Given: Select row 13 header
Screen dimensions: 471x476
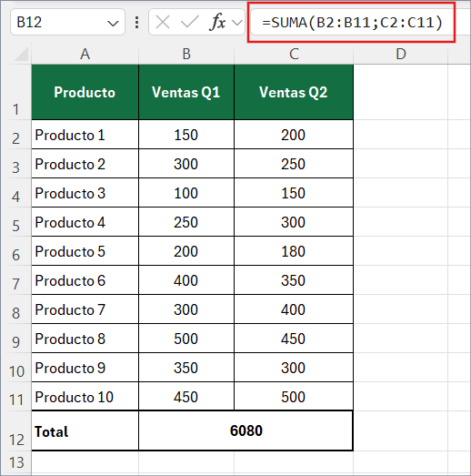Looking at the screenshot, I should (x=15, y=462).
